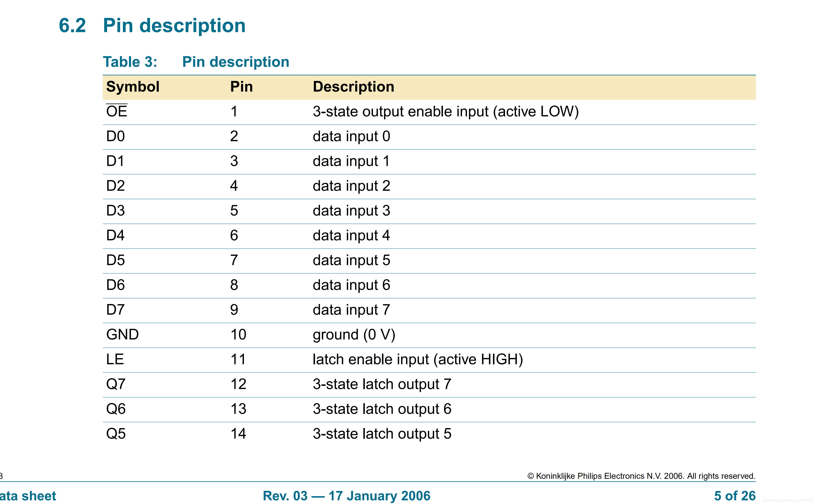Image resolution: width=815 pixels, height=504 pixels.
Task: Click '3-state output enable input (active LOW)' text
Action: coord(446,112)
